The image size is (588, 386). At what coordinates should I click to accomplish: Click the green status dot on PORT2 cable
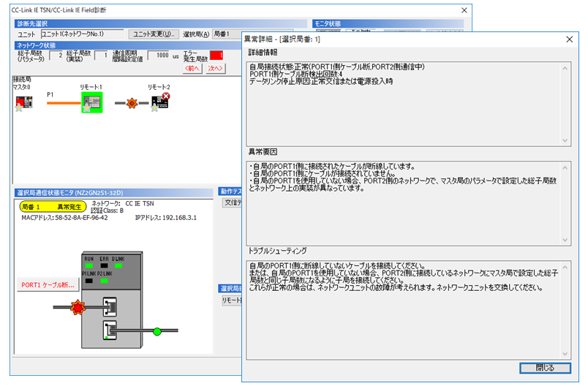(157, 333)
